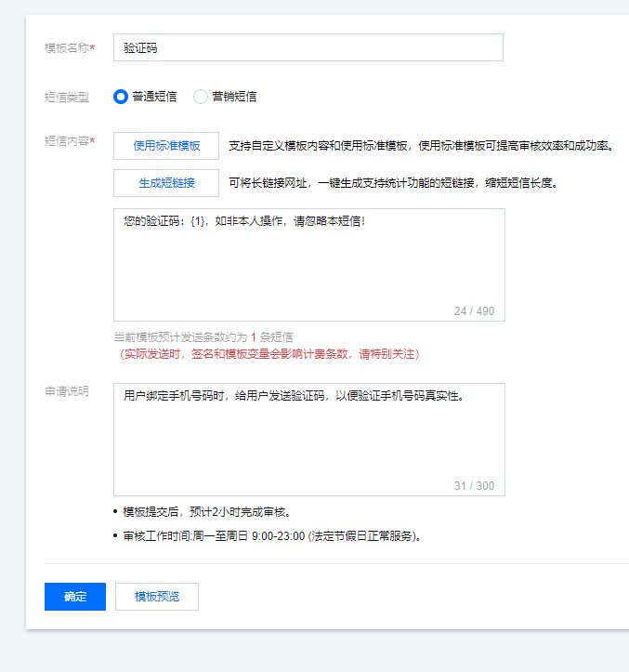Click the note 模板提交后，预计2小时完成审核
The width and height of the screenshot is (629, 672).
tap(207, 512)
